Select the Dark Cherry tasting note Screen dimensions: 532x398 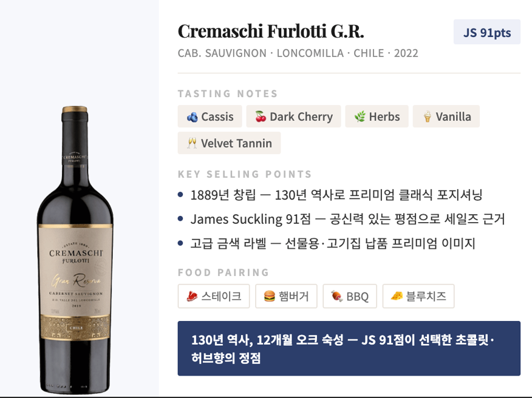click(x=293, y=116)
